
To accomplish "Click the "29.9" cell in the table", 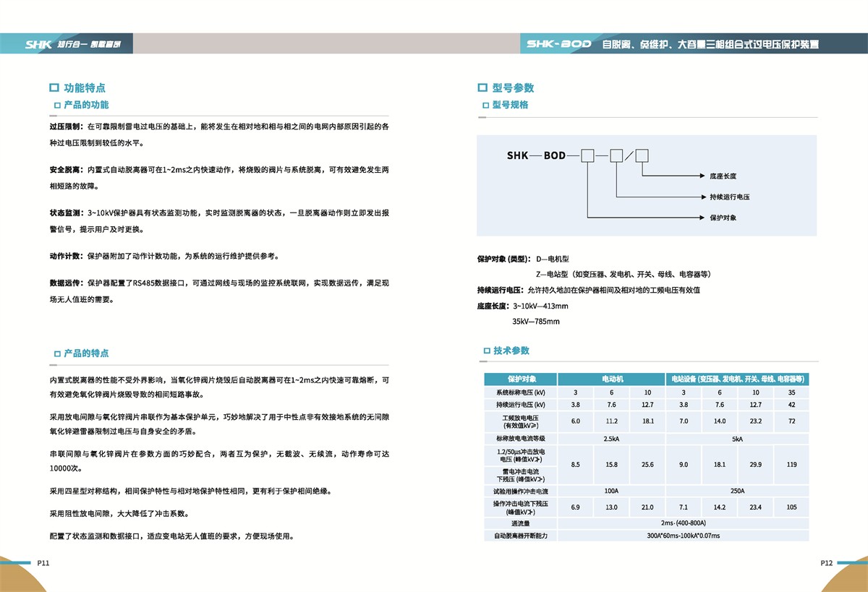I will (x=755, y=465).
